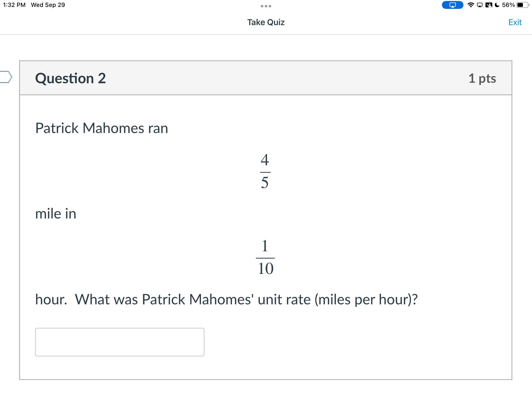Tap the 56% battery percentage text

[508, 5]
